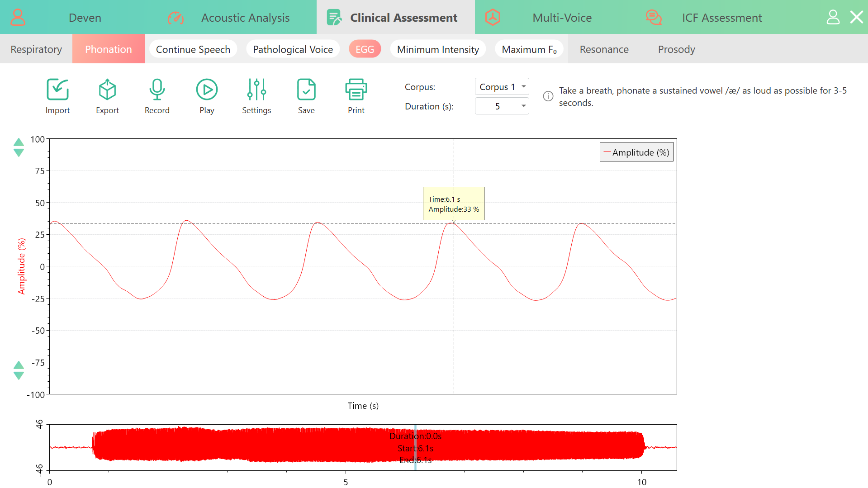Image resolution: width=868 pixels, height=488 pixels.
Task: Click down-arrow of amplitude axis bottom control
Action: [19, 376]
